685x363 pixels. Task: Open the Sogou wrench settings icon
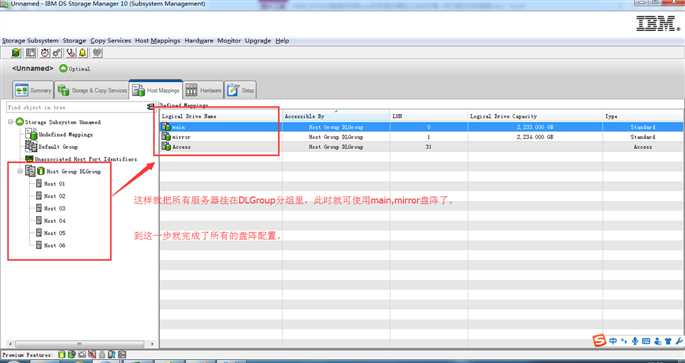coord(679,341)
